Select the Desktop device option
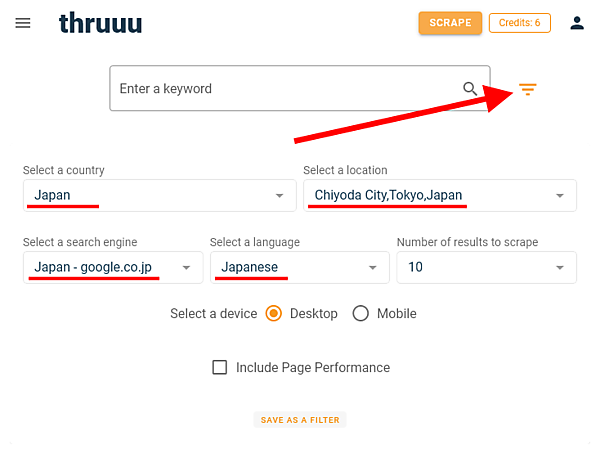Screen dimensions: 600x449 (x=274, y=313)
